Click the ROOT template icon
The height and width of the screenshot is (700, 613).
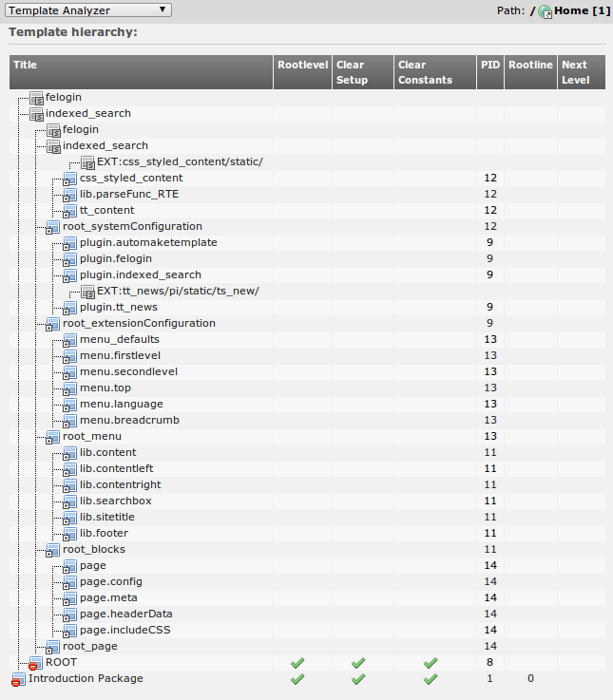click(35, 663)
